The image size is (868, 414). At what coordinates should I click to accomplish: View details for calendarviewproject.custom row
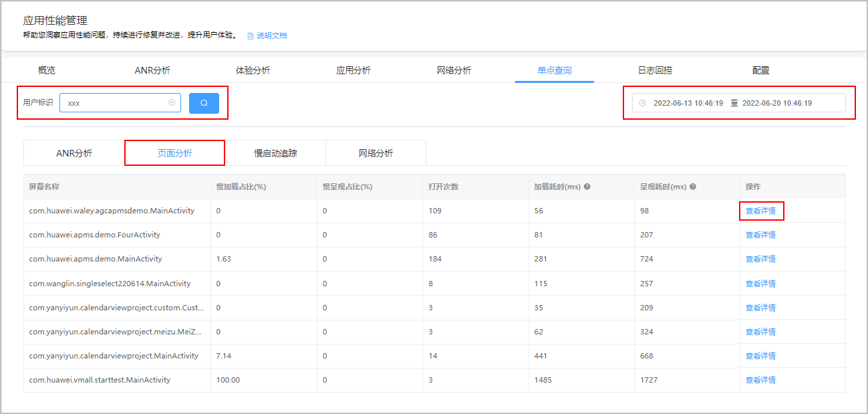click(760, 308)
